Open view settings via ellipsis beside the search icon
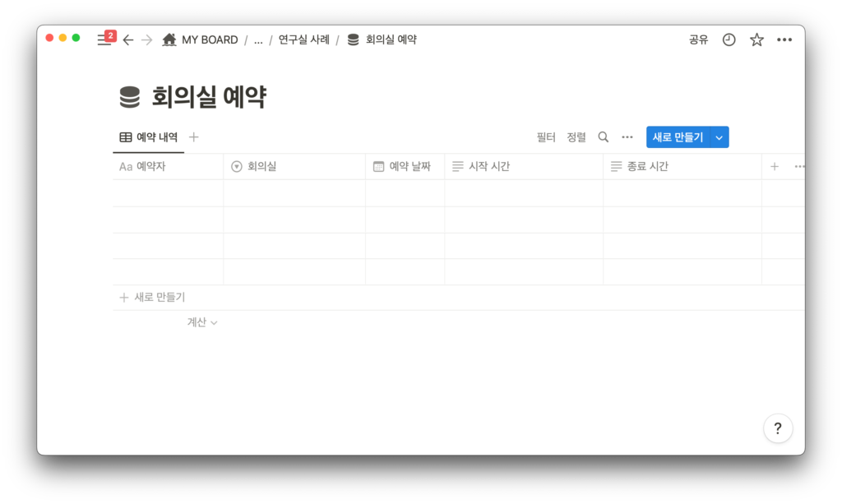Viewport: 842px width, 504px height. click(x=627, y=136)
